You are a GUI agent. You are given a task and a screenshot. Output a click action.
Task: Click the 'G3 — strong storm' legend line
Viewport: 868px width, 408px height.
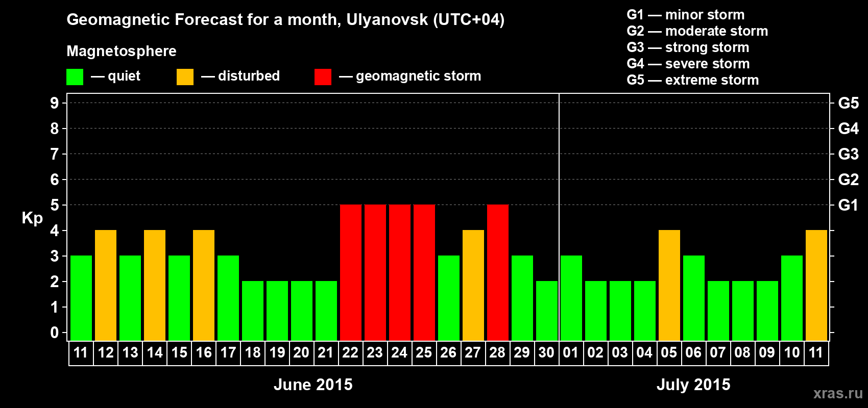(x=688, y=47)
